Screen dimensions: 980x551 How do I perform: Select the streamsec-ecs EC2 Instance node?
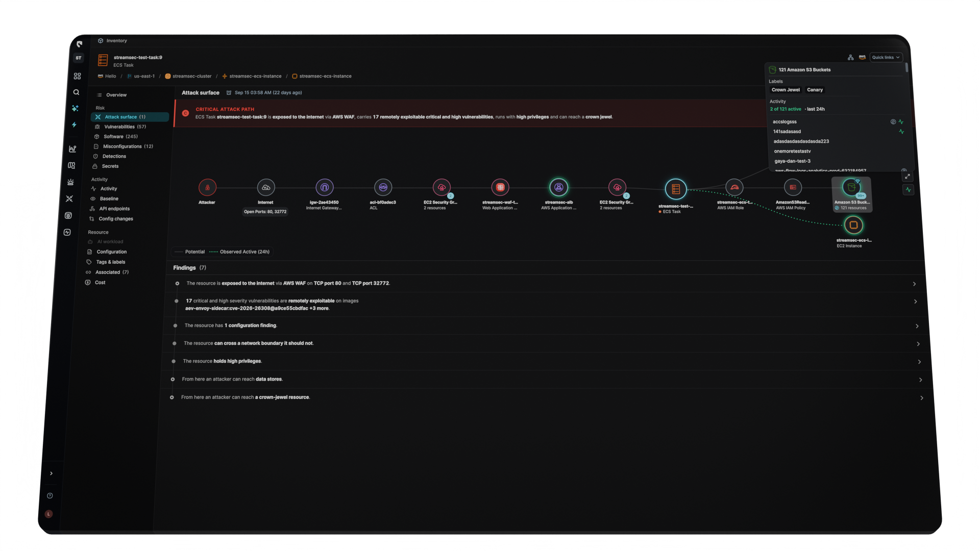[853, 225]
